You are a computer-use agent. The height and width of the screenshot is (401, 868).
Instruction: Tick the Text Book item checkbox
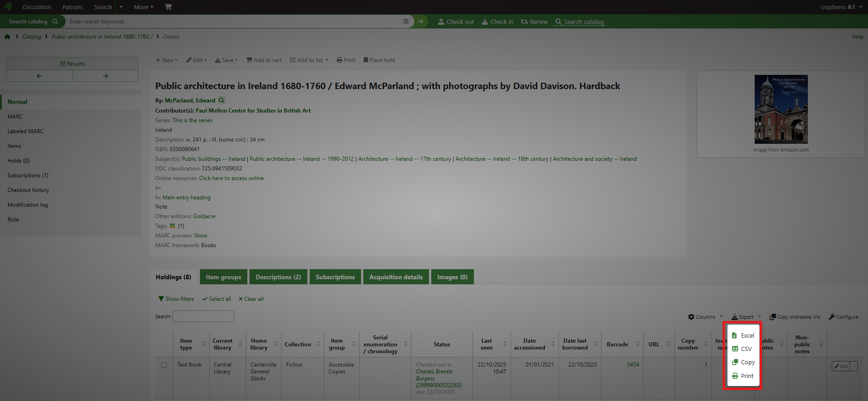[164, 365]
